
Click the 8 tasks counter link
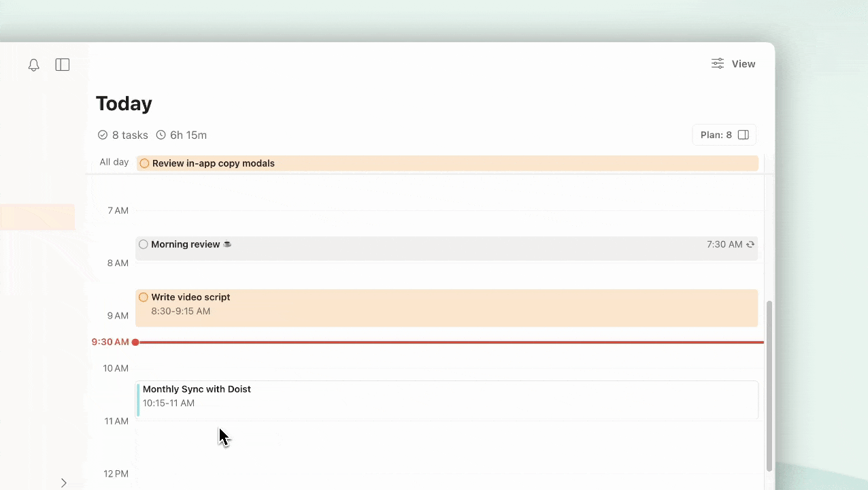130,135
